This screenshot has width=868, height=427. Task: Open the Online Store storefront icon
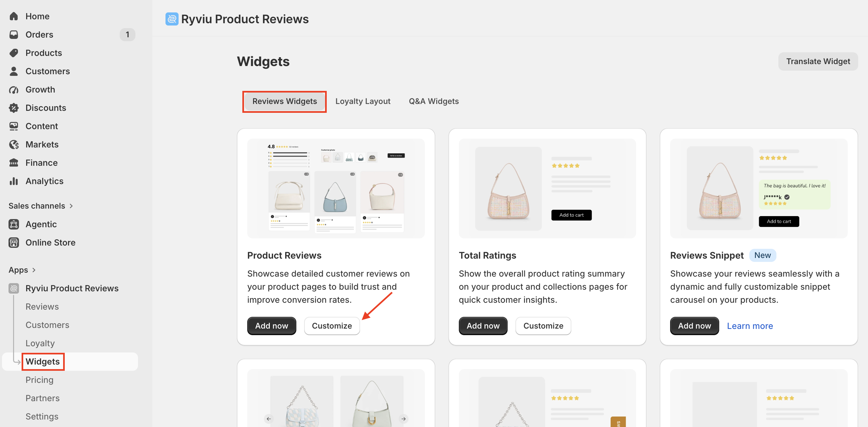[14, 243]
